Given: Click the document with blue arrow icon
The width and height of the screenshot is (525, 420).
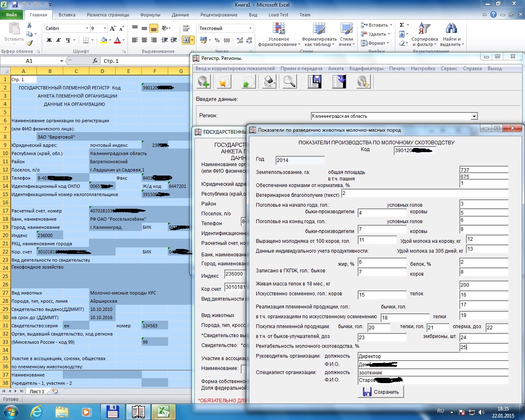Looking at the screenshot, I should (x=339, y=82).
